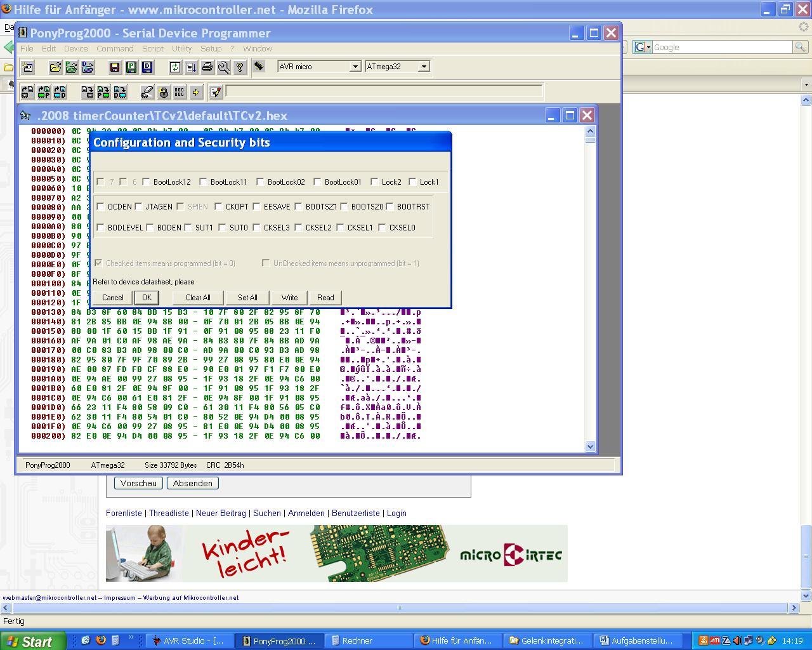Open the Setup menu
The image size is (812, 650).
[x=211, y=48]
